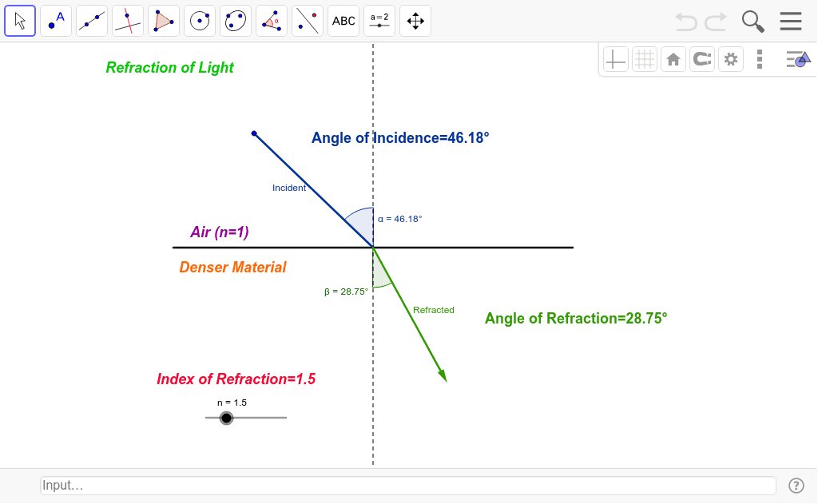Toggle point capturing magnet
The width and height of the screenshot is (818, 504).
[701, 59]
